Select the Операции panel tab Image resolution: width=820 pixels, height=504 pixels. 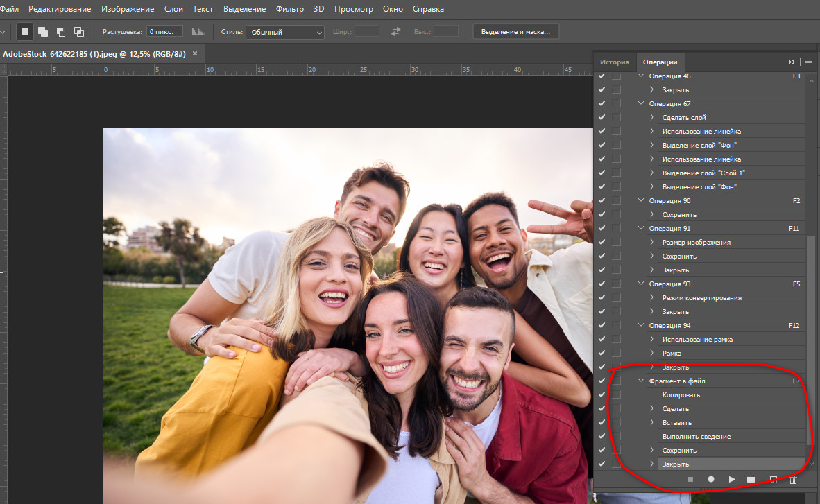[660, 62]
